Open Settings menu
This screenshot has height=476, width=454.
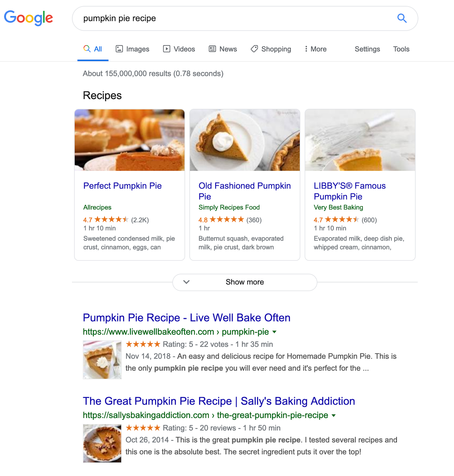point(367,49)
